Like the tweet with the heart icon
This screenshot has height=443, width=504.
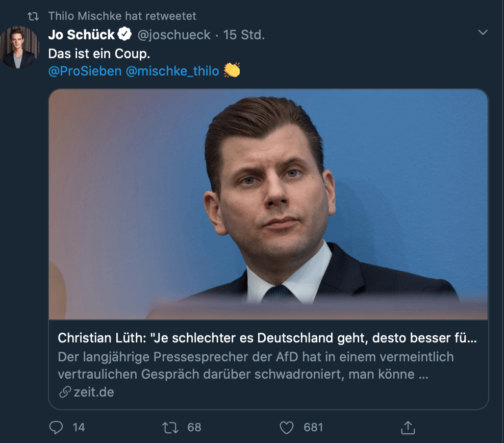(x=288, y=427)
